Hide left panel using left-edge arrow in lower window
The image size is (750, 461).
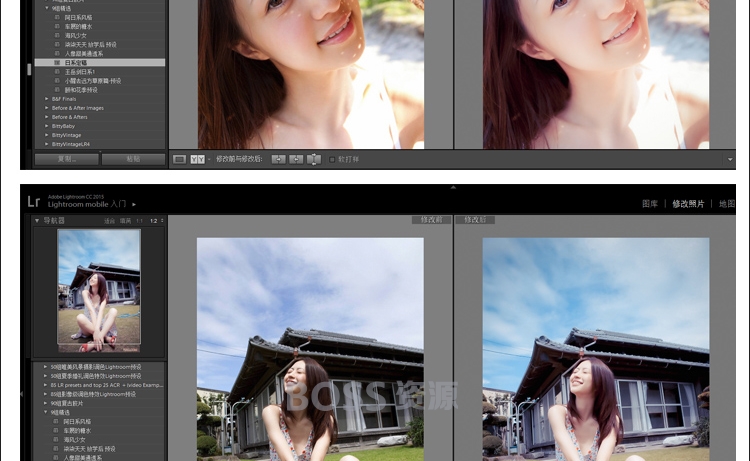click(x=22, y=394)
